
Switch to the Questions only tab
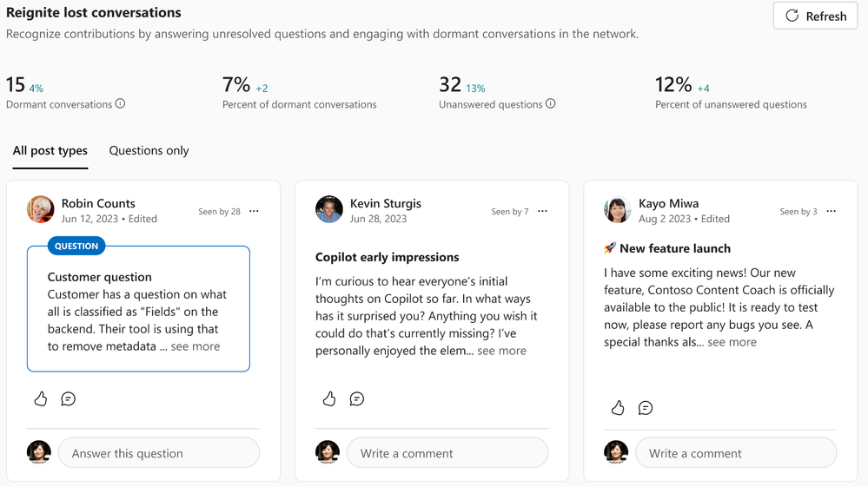click(x=149, y=150)
